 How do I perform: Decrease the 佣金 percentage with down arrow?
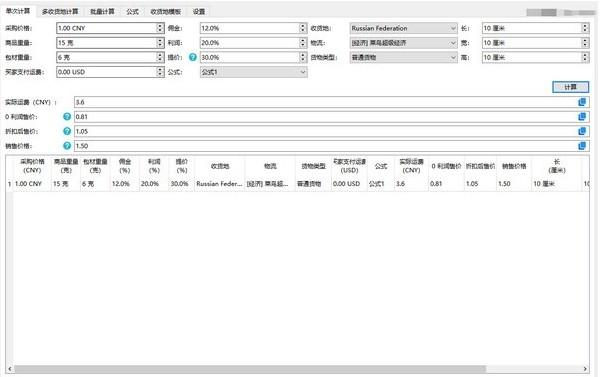(302, 30)
